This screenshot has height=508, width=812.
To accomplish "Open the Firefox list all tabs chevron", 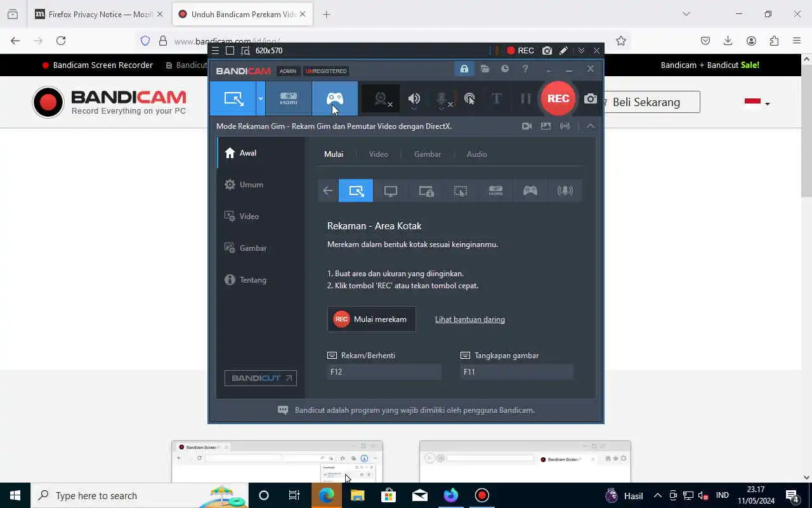I will point(686,14).
